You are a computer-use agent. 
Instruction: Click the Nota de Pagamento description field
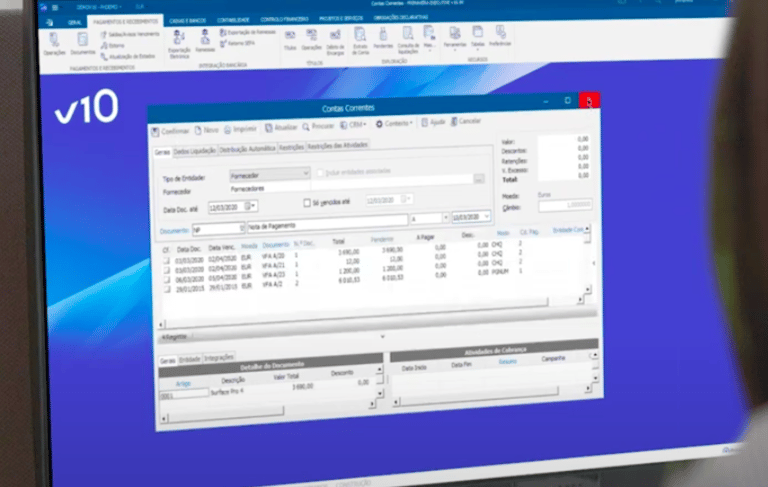(327, 223)
